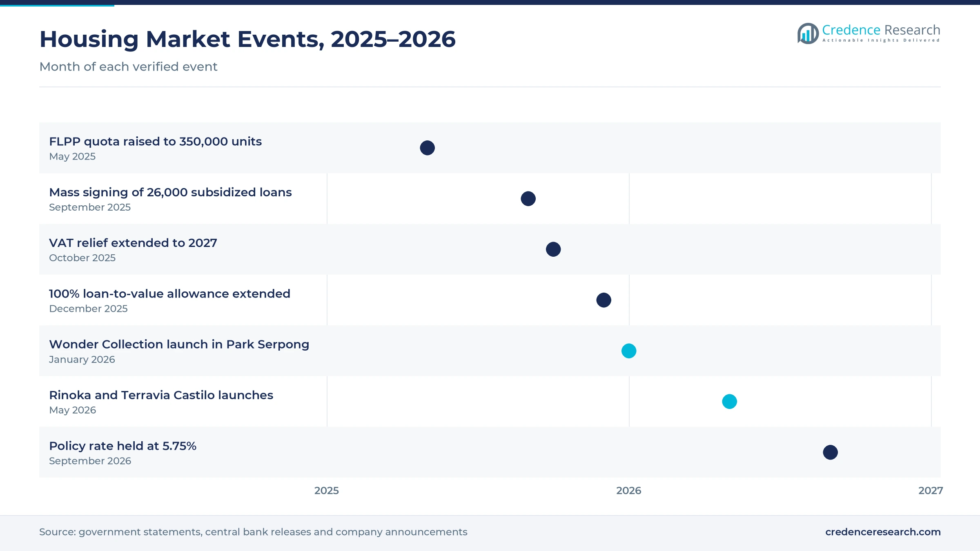Click label Rinoka and Terravia Castilo launches
980x551 pixels.
point(161,395)
